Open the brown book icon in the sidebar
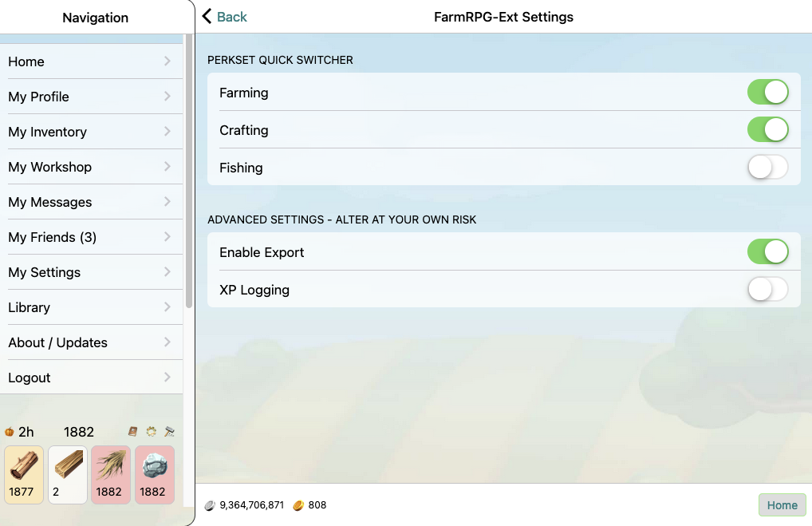Viewport: 812px width, 526px height. (x=132, y=431)
